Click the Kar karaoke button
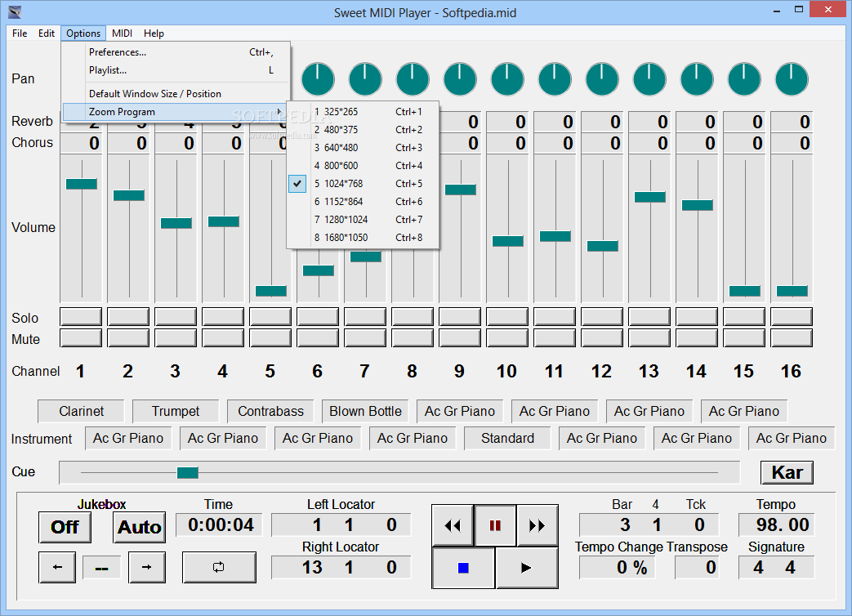This screenshot has height=616, width=852. pyautogui.click(x=787, y=472)
